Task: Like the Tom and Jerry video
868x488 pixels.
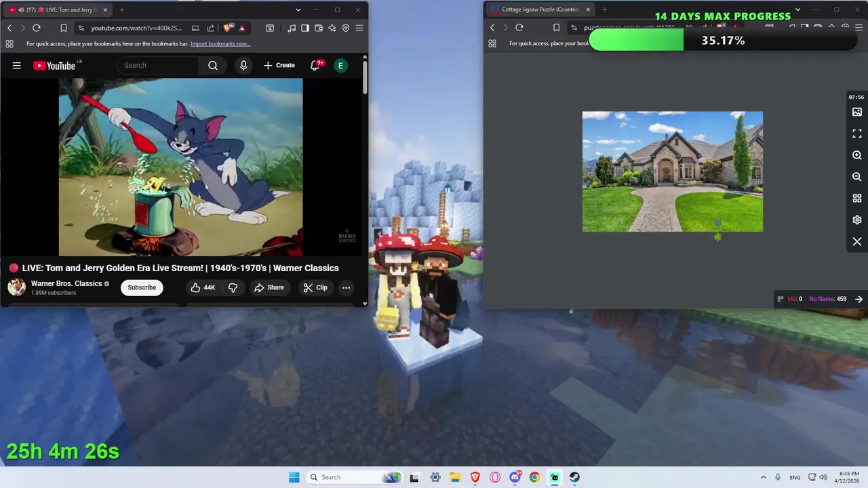Action: pos(203,287)
